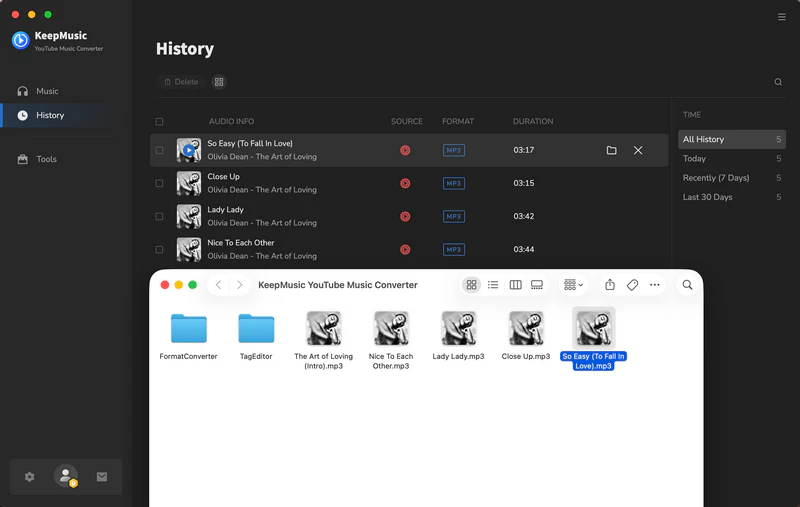800x507 pixels.
Task: Switch Finder to list view
Action: click(x=493, y=285)
